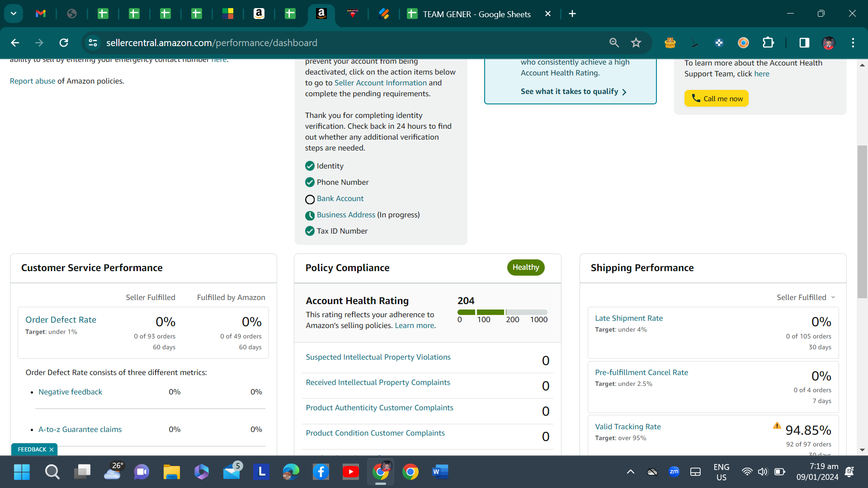Open the Gmail tab
This screenshot has height=488, width=868.
click(x=41, y=14)
